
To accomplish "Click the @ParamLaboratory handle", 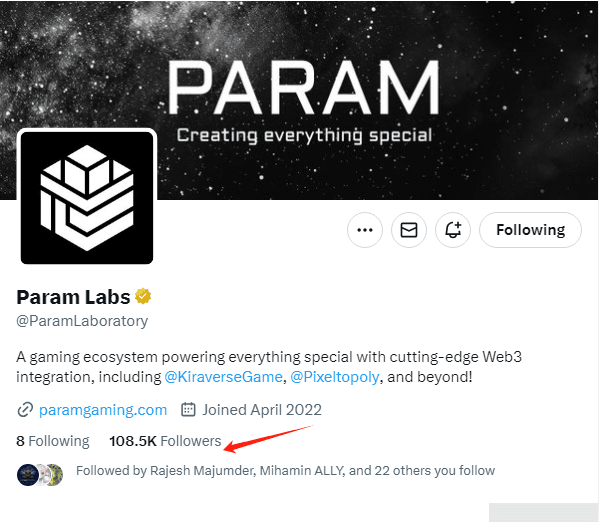I will click(x=82, y=321).
